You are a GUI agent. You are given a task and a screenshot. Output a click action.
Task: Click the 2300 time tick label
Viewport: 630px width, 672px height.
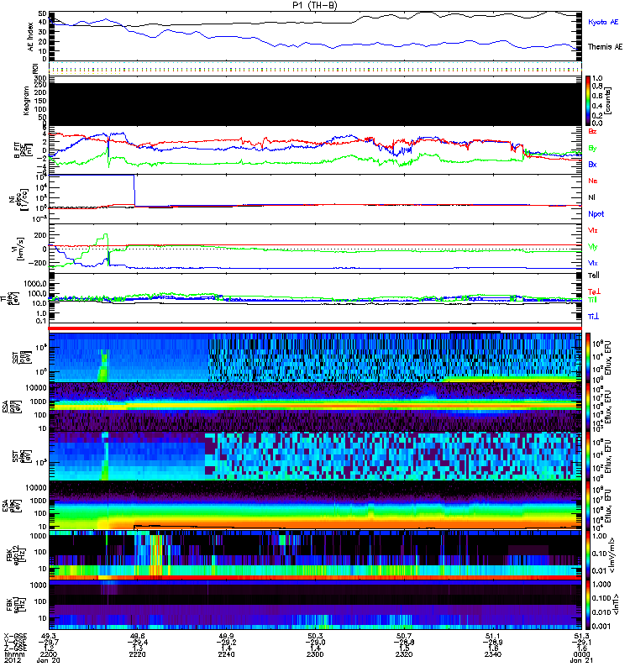pyautogui.click(x=315, y=654)
